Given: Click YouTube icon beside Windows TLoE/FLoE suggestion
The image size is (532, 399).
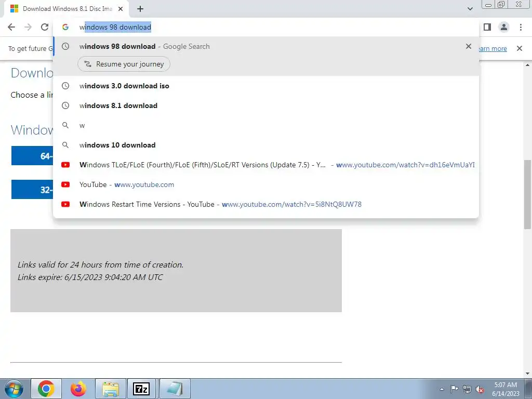Looking at the screenshot, I should 65,165.
